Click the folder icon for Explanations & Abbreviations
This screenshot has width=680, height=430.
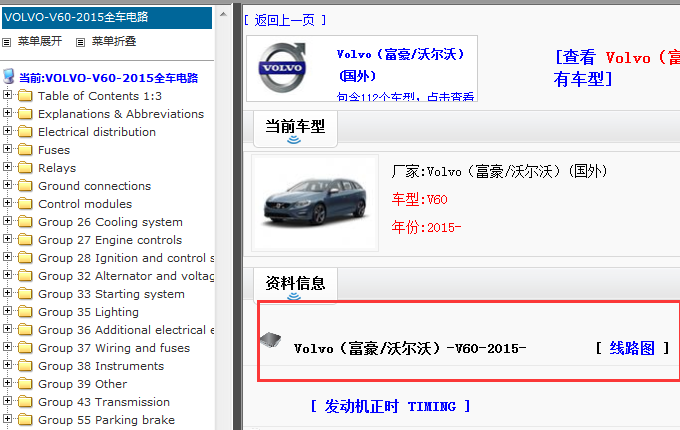[x=25, y=114]
